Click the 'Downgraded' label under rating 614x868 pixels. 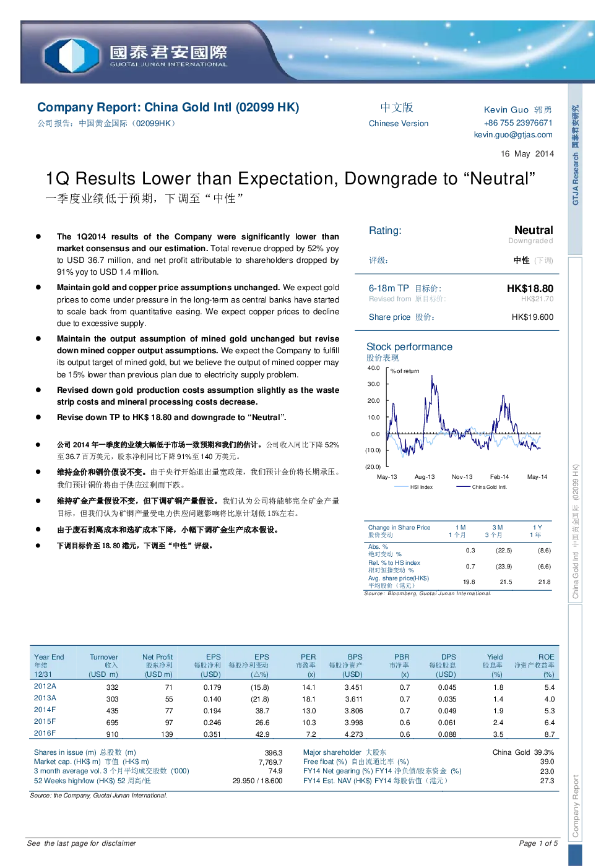(x=530, y=241)
